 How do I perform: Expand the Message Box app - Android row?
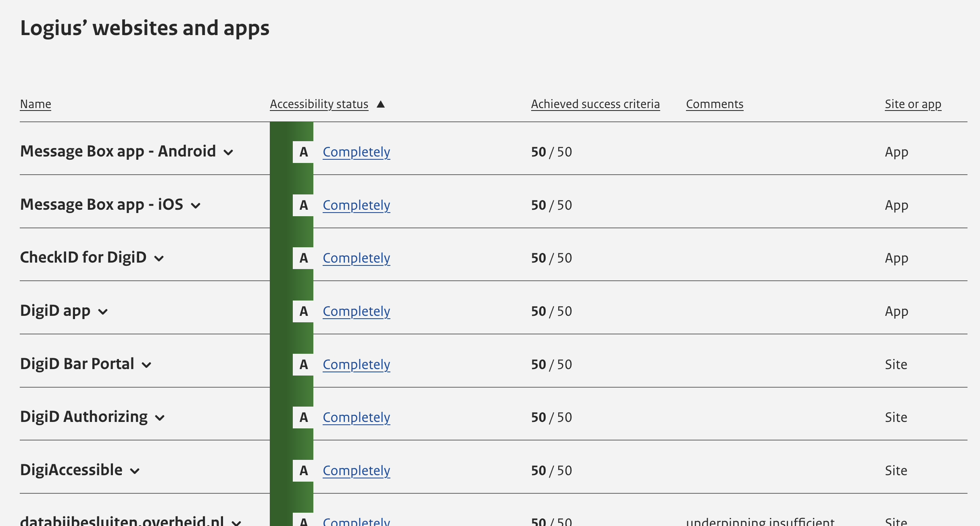pyautogui.click(x=229, y=152)
